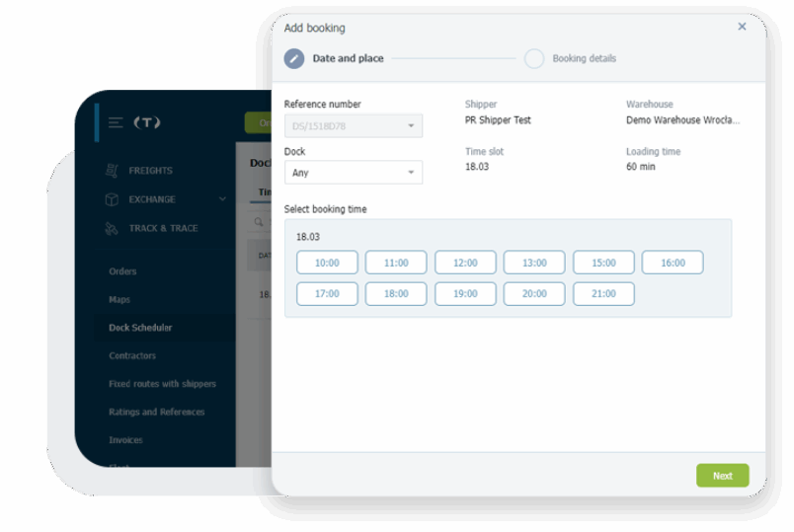The width and height of the screenshot is (794, 532).
Task: Select the 13:00 booking time slot
Action: coord(534,263)
